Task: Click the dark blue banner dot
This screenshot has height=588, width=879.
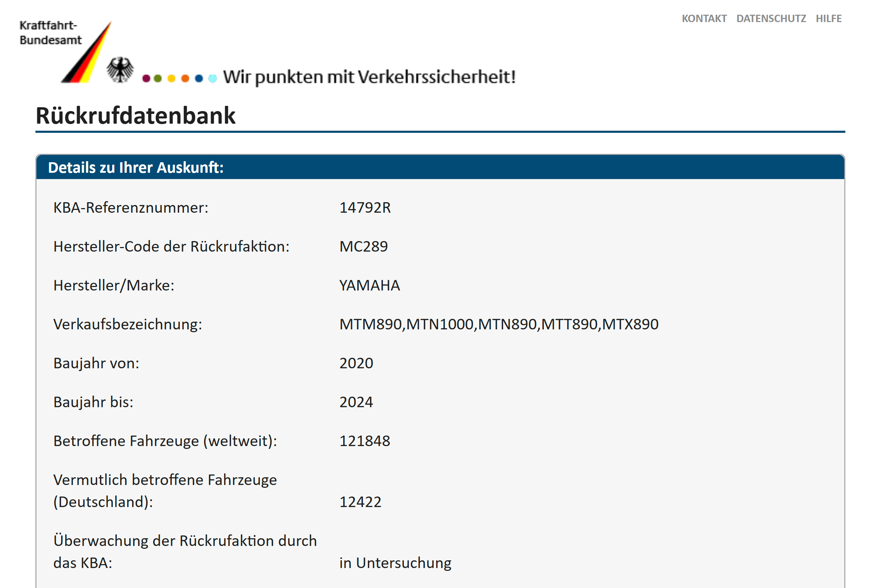Action: (x=199, y=78)
